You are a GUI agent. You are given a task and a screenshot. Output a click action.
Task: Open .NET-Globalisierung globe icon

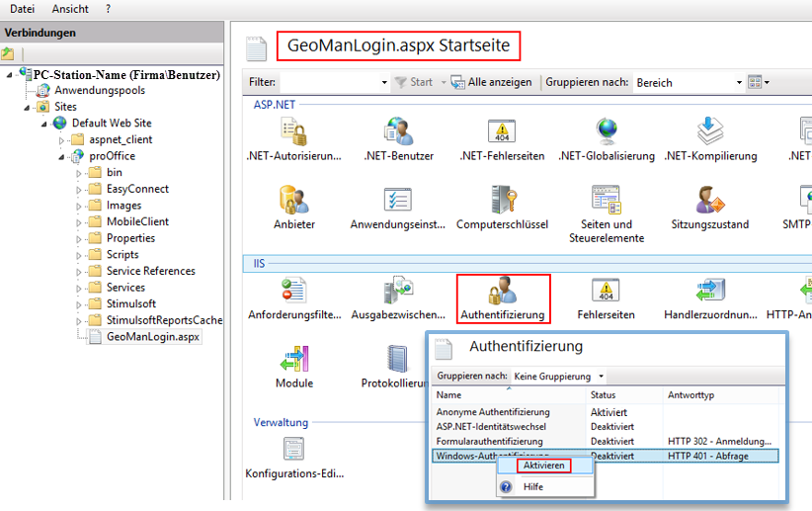click(607, 131)
